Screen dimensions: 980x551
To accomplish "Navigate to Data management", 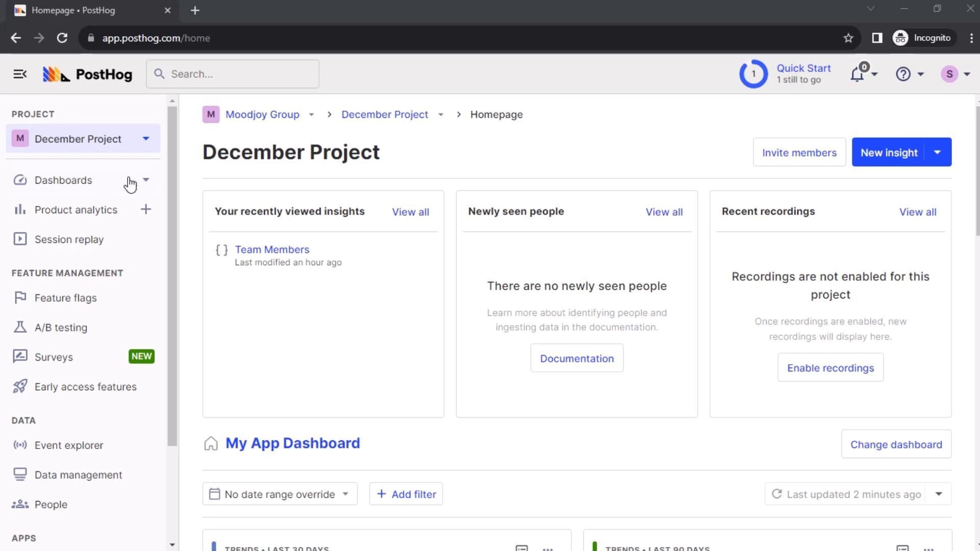I will click(78, 475).
